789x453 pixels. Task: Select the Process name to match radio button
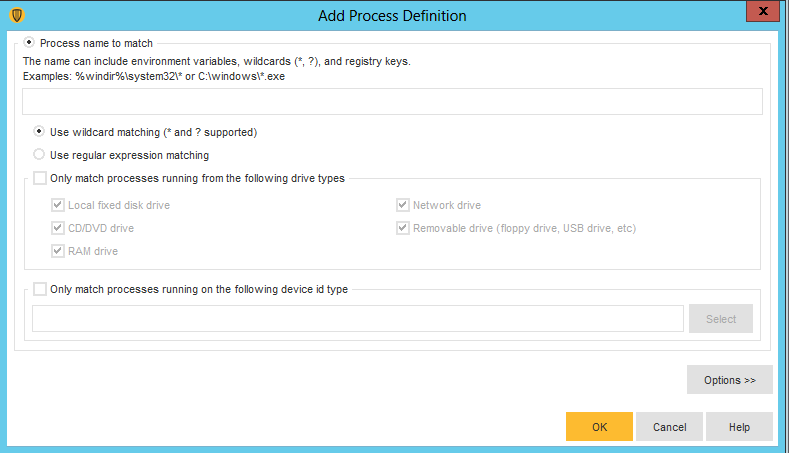click(x=29, y=42)
